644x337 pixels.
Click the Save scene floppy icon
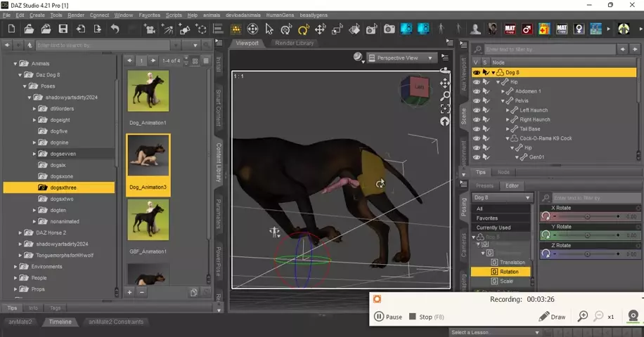63,29
